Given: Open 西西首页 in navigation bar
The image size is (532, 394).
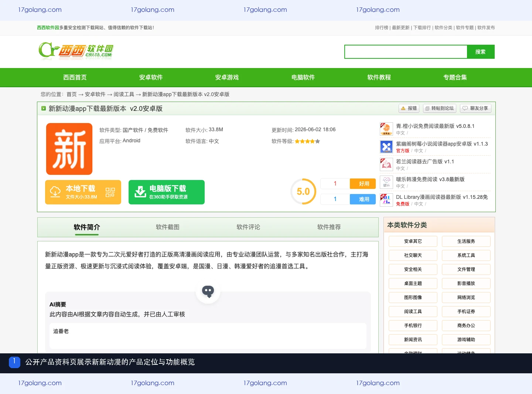Looking at the screenshot, I should (75, 77).
